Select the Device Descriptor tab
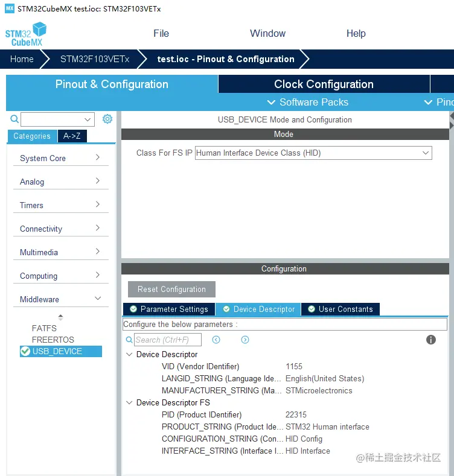This screenshot has height=476, width=454. [x=258, y=309]
